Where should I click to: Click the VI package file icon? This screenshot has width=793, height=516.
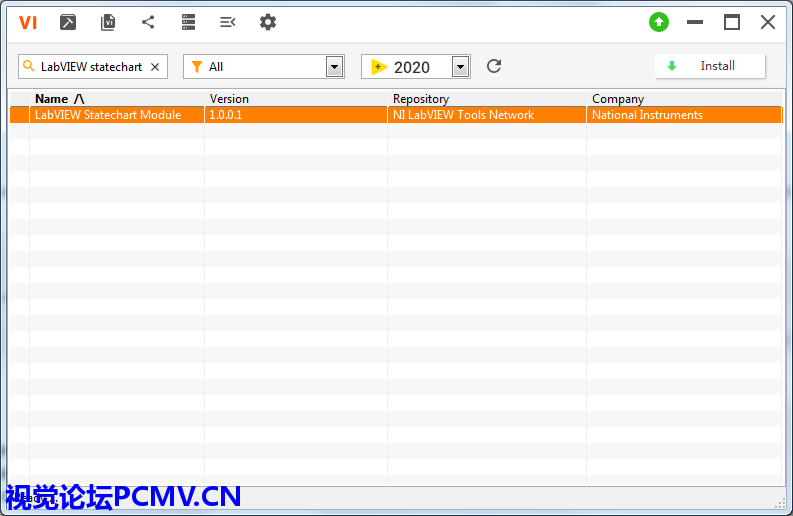point(108,22)
